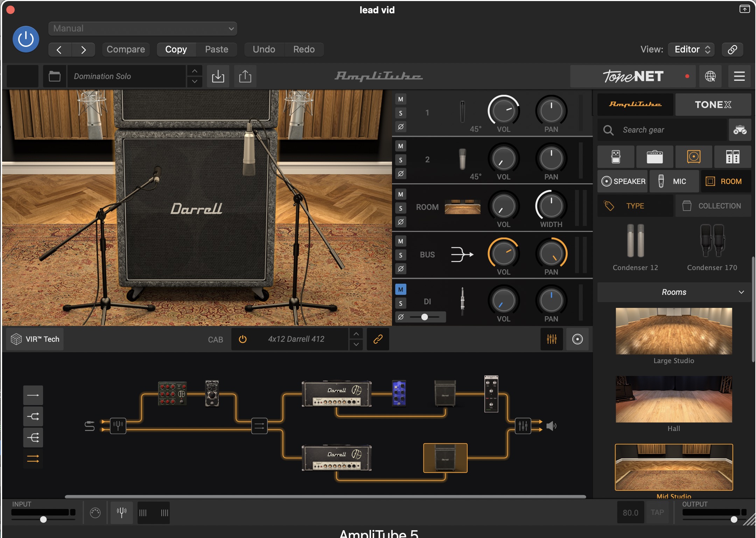Switch to the TONEX tab
756x538 pixels.
coord(713,105)
